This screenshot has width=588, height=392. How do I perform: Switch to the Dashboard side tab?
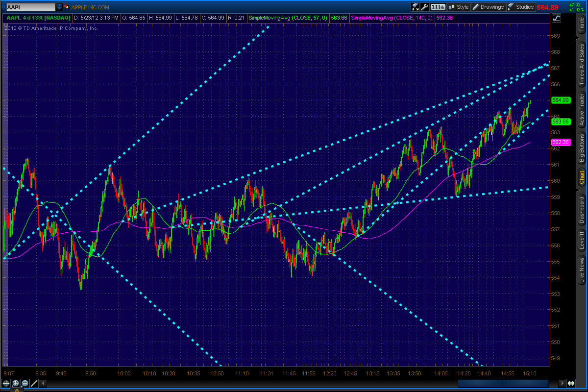click(x=581, y=210)
